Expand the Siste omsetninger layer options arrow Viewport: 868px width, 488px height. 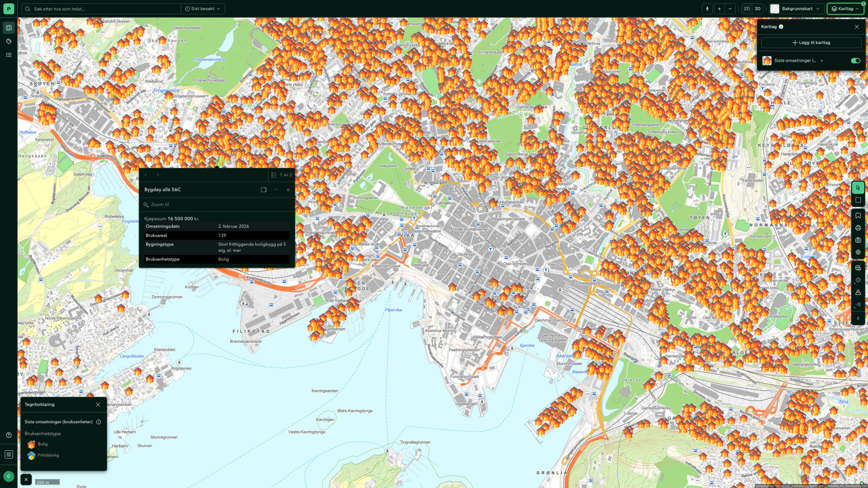click(x=822, y=61)
